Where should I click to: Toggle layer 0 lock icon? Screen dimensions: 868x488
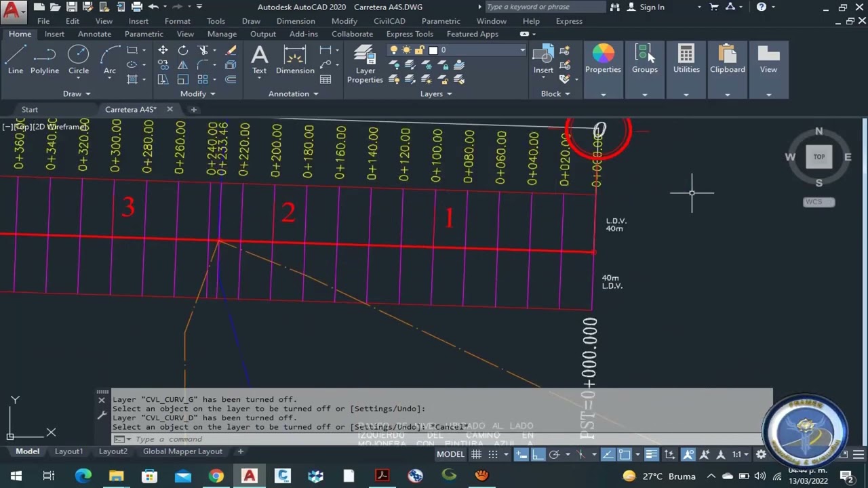420,50
